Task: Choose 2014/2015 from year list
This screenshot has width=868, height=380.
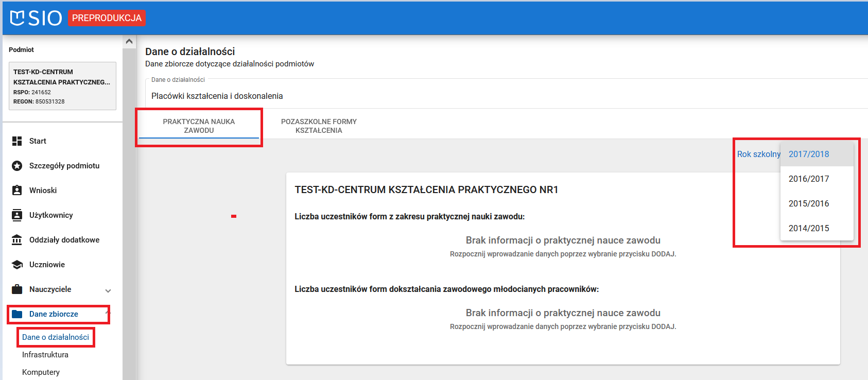Action: [x=809, y=228]
